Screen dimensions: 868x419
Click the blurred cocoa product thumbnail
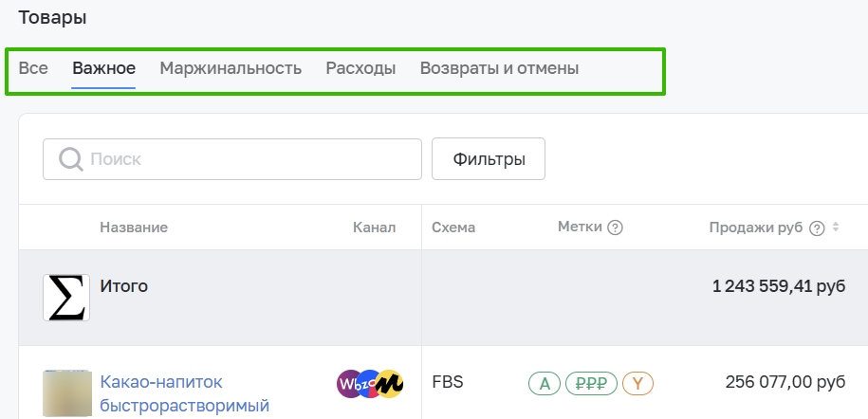(x=67, y=393)
